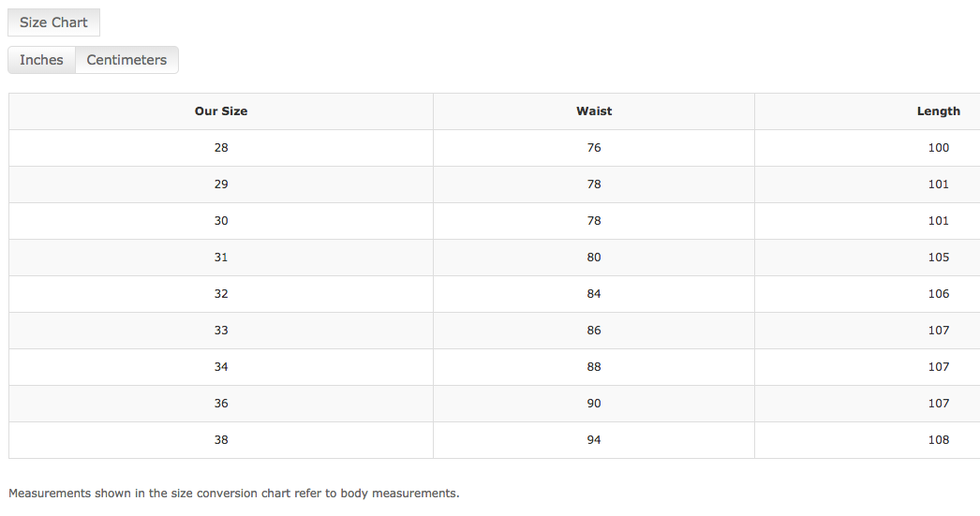Click waist value 84
Screen dimensions: 980x516
tap(594, 294)
